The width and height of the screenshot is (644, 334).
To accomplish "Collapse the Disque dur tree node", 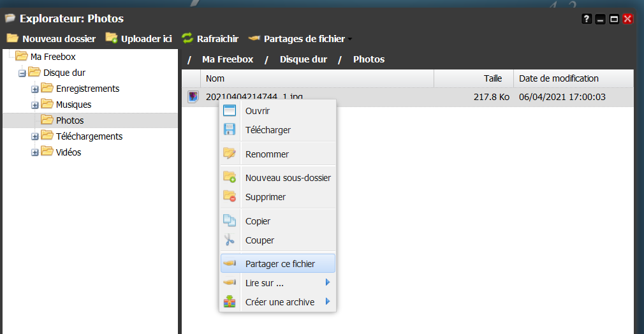I will click(x=22, y=73).
